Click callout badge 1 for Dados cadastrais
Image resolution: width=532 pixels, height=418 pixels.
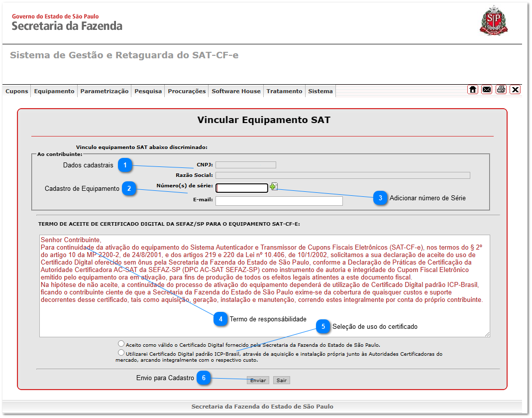pos(126,165)
